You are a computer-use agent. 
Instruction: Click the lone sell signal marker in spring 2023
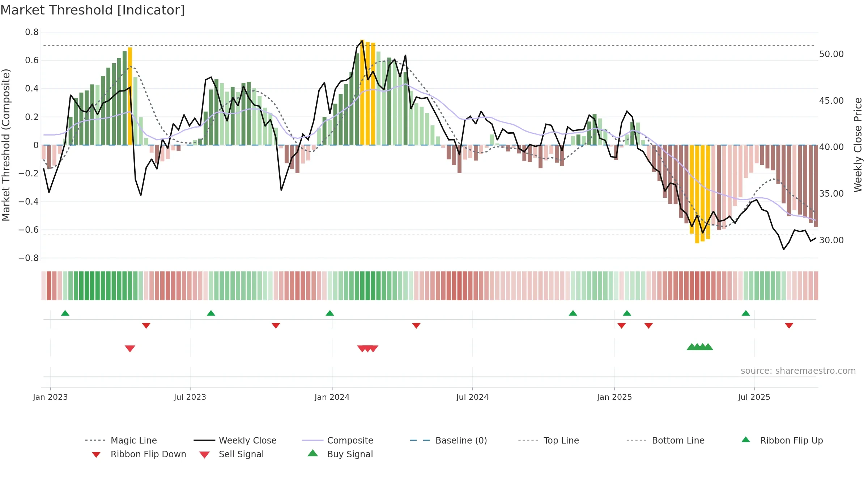(130, 348)
